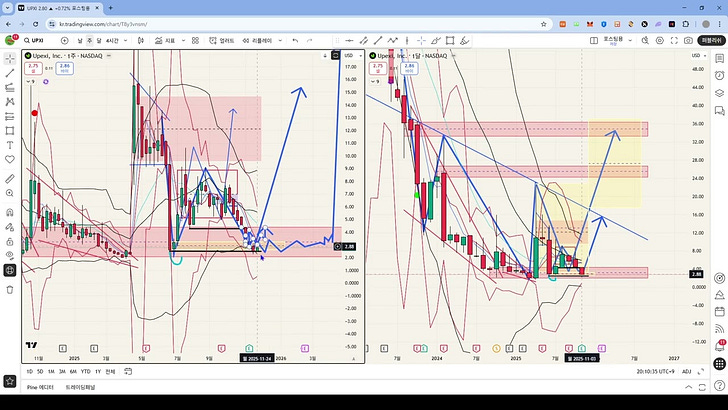728x410 pixels.
Task: Toggle magnet mode for drawings
Action: (x=10, y=213)
